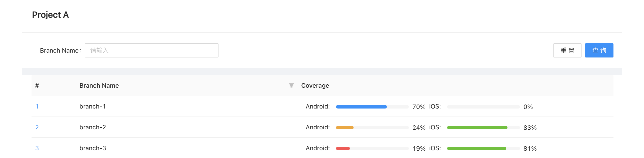Screen dimensions: 644x158
Task: Focus the Branch Name input field
Action: coord(151,50)
